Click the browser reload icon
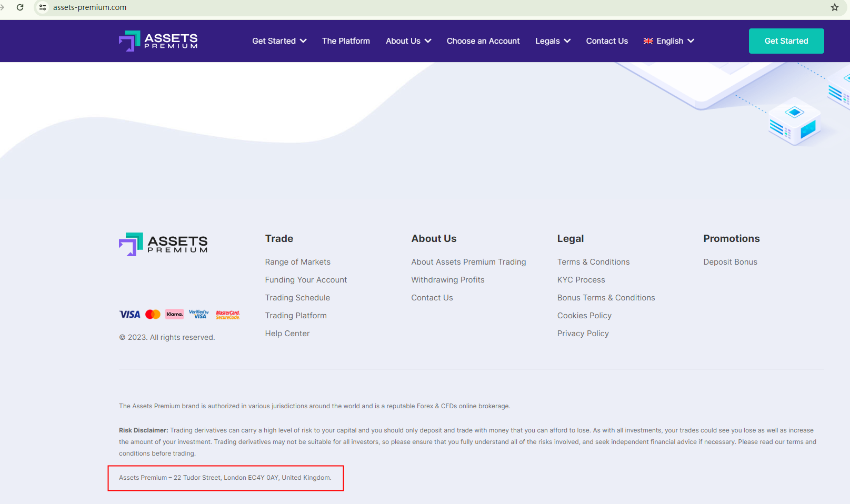Viewport: 850px width, 504px height. tap(20, 7)
